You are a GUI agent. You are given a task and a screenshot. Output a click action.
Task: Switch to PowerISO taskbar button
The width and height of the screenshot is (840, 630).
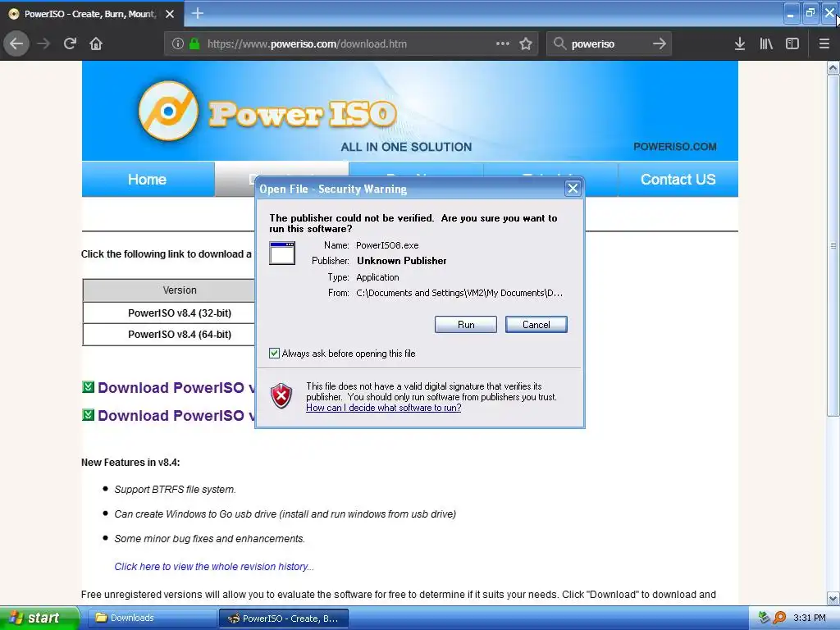point(284,619)
